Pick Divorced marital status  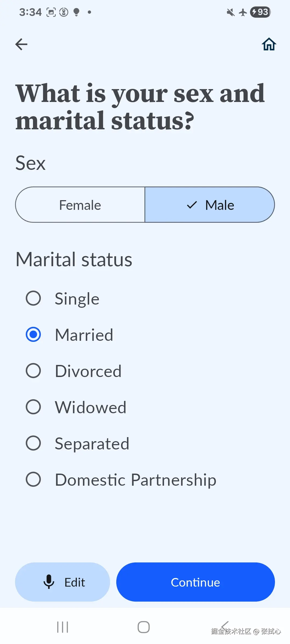tap(33, 371)
